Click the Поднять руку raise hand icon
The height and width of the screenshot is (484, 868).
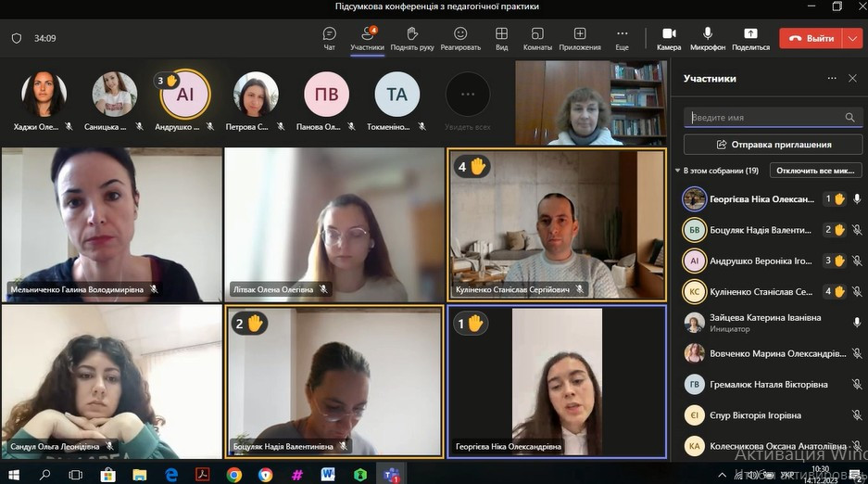coord(412,37)
